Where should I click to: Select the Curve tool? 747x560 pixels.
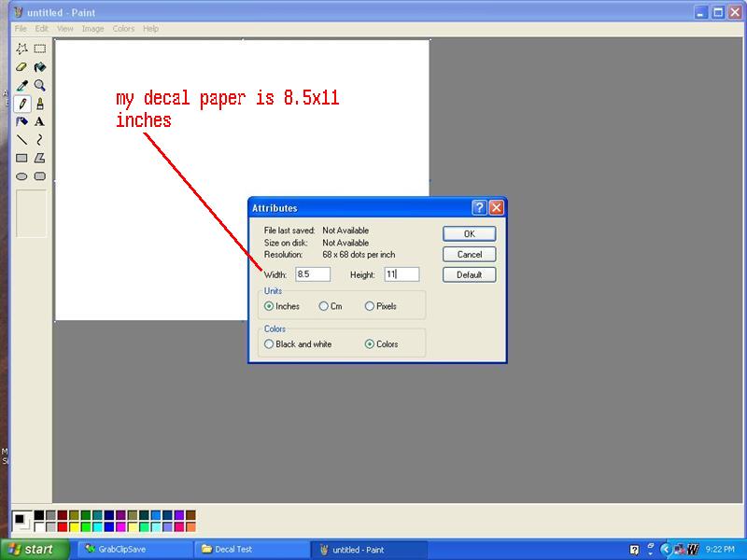pyautogui.click(x=40, y=139)
